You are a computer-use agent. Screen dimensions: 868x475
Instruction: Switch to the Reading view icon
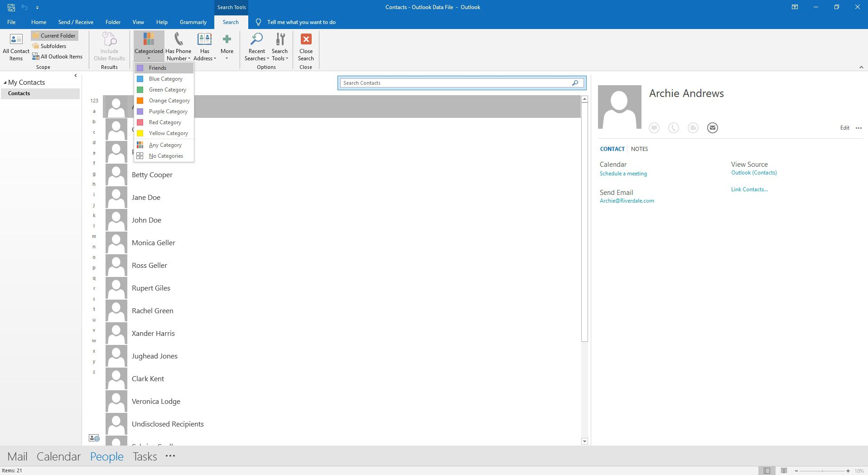pyautogui.click(x=784, y=470)
